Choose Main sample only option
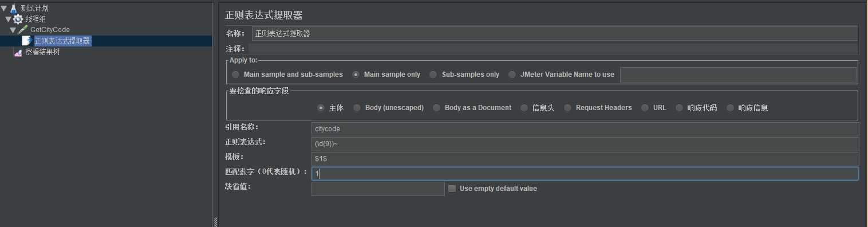This screenshot has width=868, height=227. pos(356,75)
